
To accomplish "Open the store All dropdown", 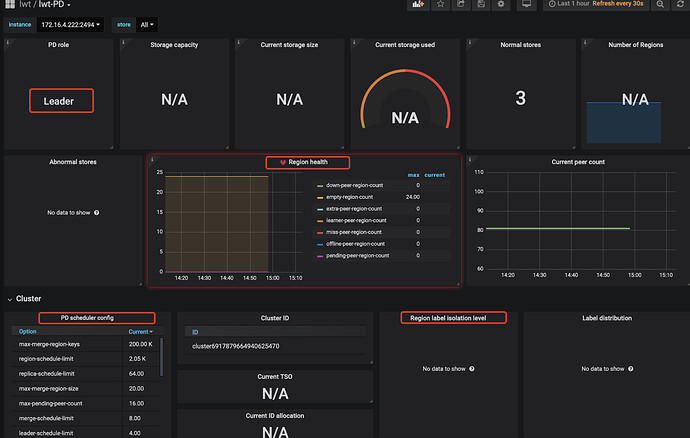I will (144, 23).
